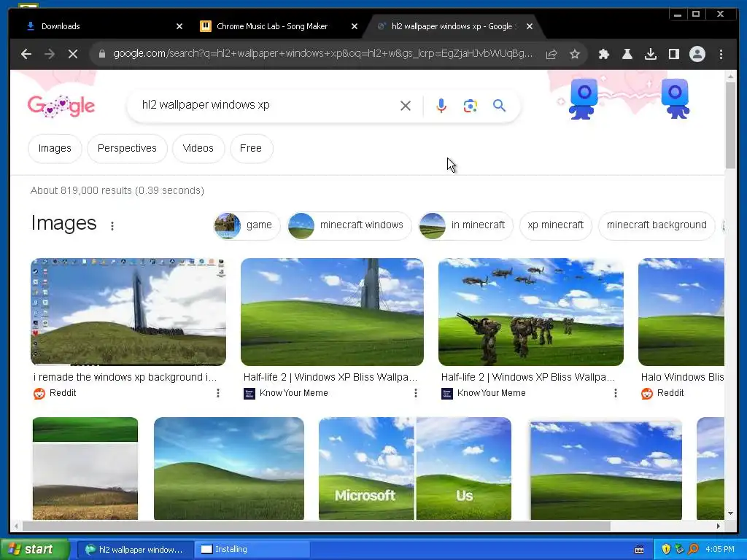This screenshot has height=560, width=747.
Task: Open 'Halo Windows Blis' result title
Action: pyautogui.click(x=682, y=377)
